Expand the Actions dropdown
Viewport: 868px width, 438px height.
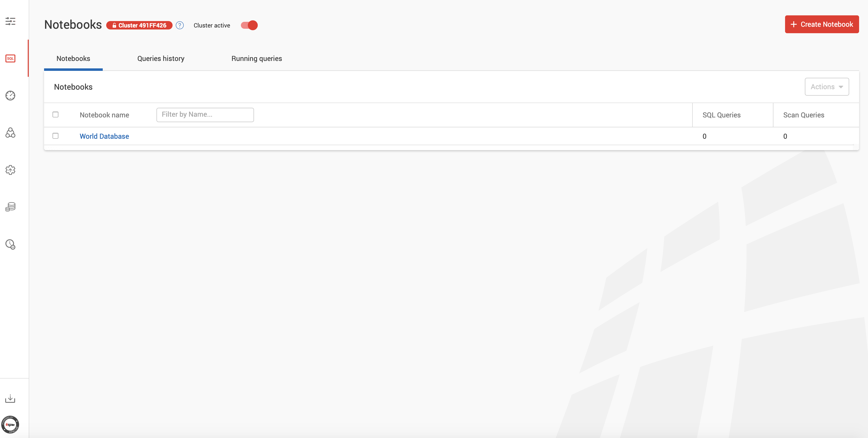pos(827,87)
